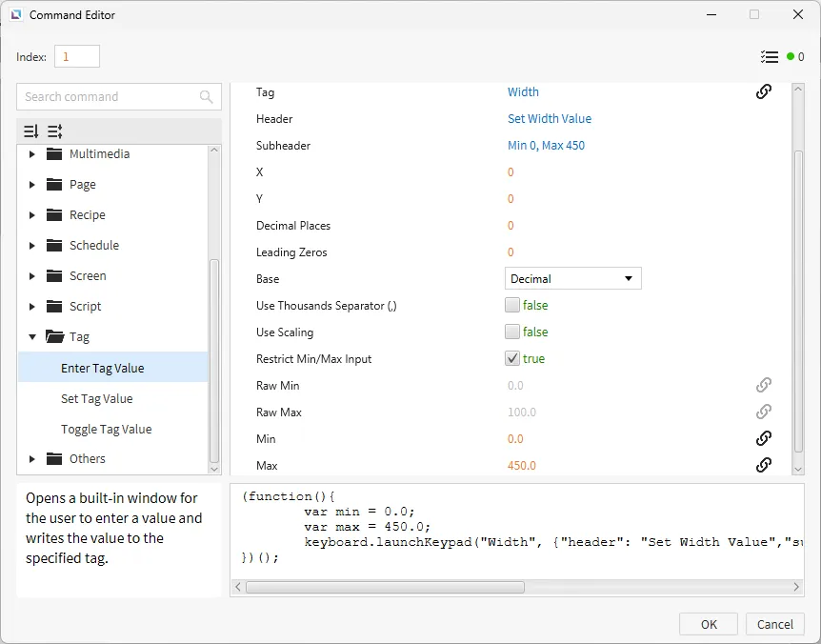Screen dimensions: 821x644
Task: Choose Toggle Tag Value command
Action: point(106,430)
